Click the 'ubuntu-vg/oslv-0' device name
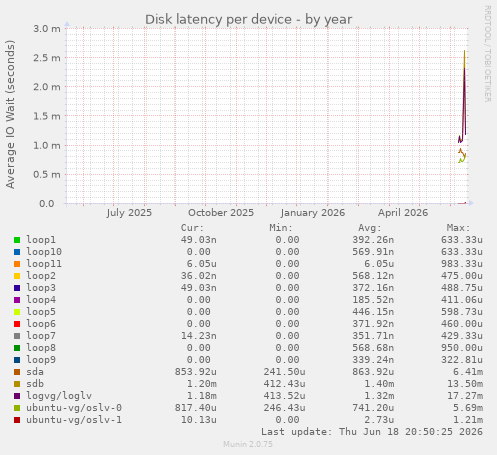The width and height of the screenshot is (497, 455). click(x=74, y=408)
